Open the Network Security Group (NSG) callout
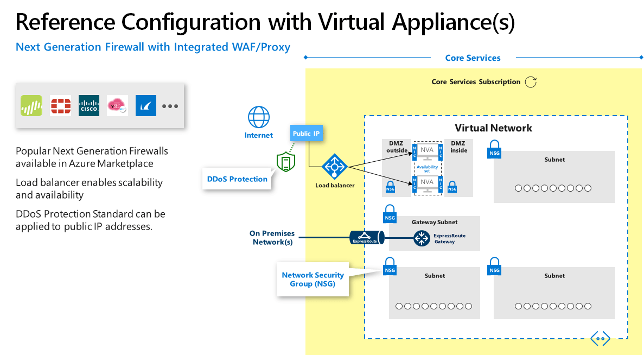The width and height of the screenshot is (644, 355). coord(313,279)
